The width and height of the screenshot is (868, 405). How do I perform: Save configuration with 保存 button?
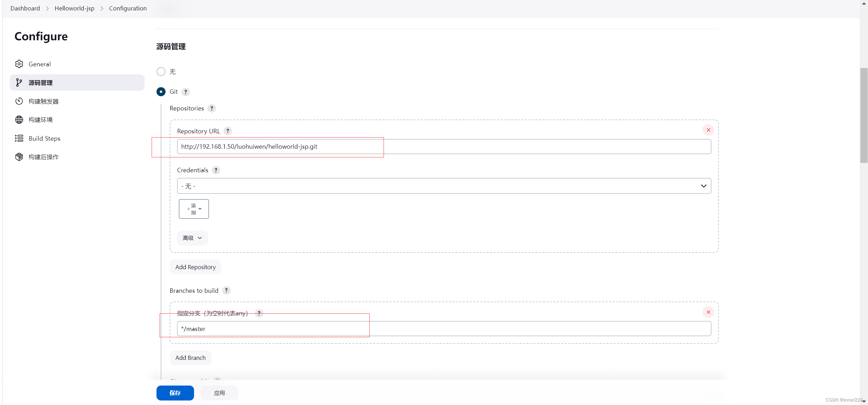click(x=175, y=393)
